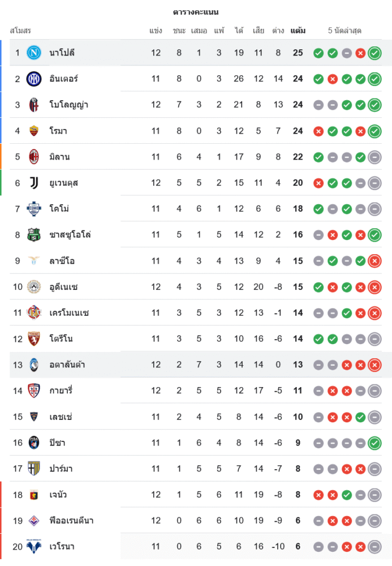Open Atalanta's latest loss result circle
The height and width of the screenshot is (566, 392).
click(x=374, y=365)
